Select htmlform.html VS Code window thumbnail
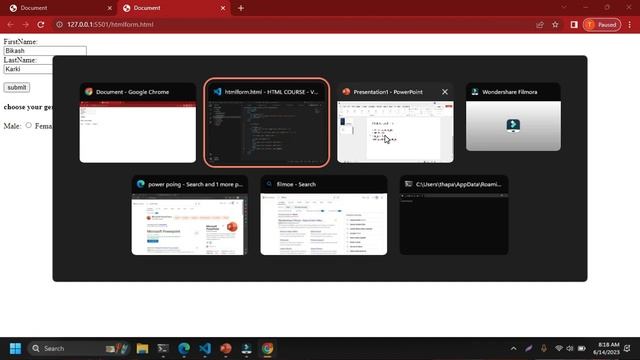Screen dimensions: 640x360 [267, 123]
